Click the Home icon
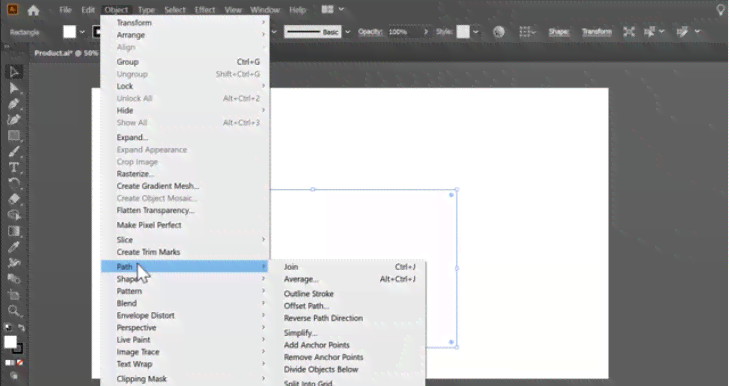 click(33, 10)
